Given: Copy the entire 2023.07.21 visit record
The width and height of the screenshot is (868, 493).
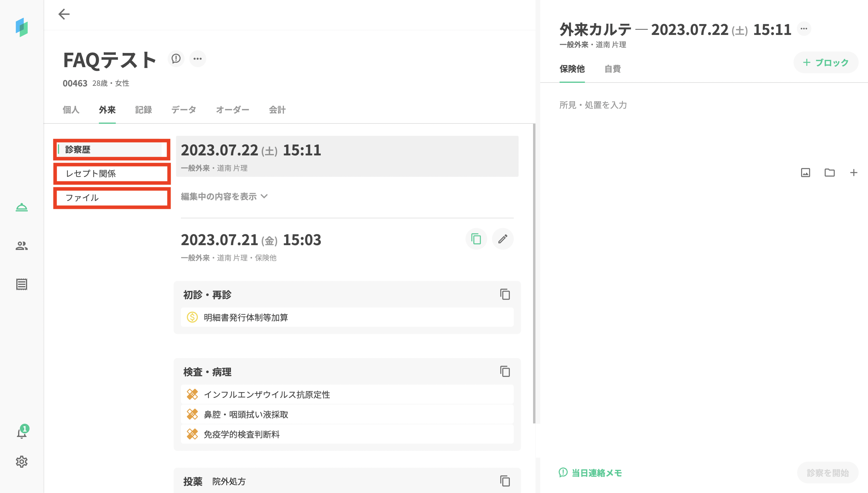Looking at the screenshot, I should coord(476,239).
